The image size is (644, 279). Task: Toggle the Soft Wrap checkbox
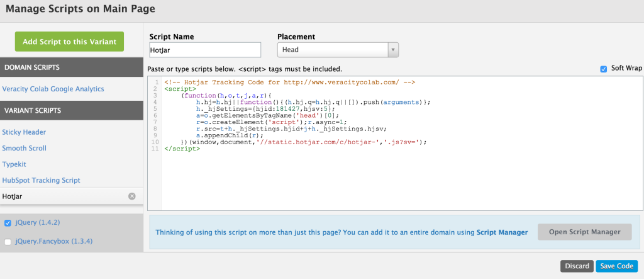tap(603, 69)
